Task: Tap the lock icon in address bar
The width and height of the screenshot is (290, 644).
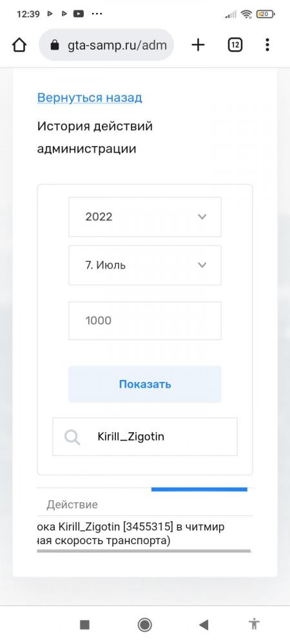Action: point(55,45)
